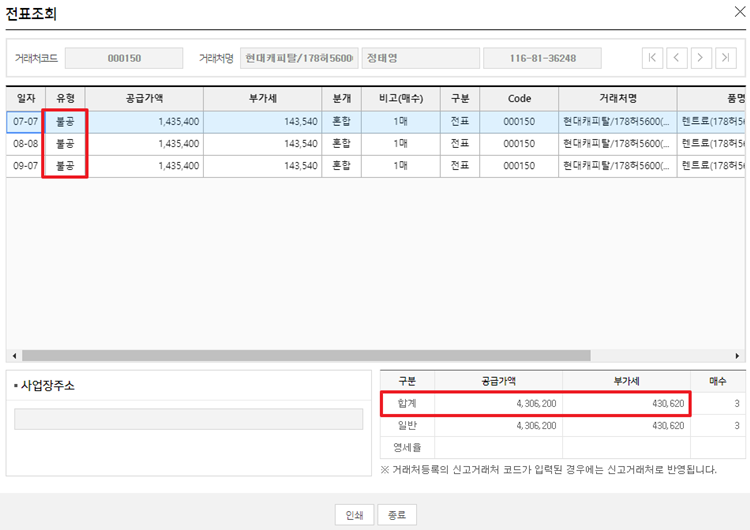Image resolution: width=750 pixels, height=530 pixels.
Task: Click the 거래처코드 field showing 000150
Action: coord(124,58)
